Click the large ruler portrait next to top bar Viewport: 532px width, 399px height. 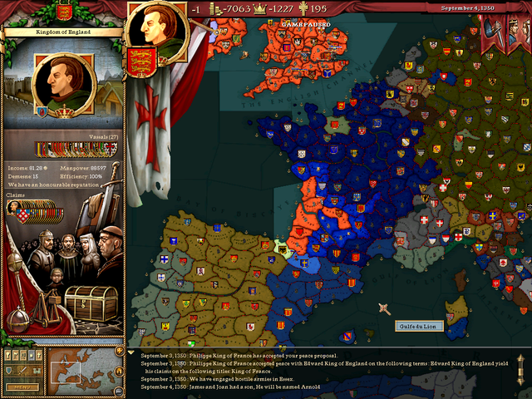pyautogui.click(x=157, y=32)
